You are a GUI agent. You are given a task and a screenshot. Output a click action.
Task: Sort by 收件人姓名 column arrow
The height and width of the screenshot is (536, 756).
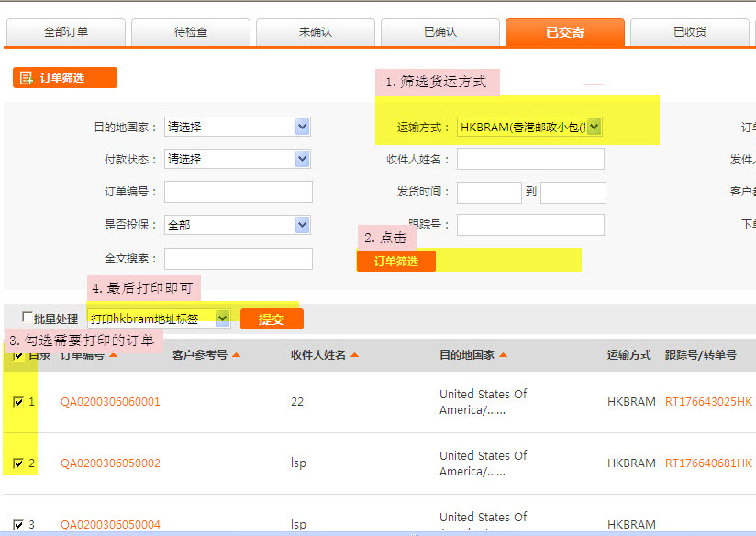[354, 355]
